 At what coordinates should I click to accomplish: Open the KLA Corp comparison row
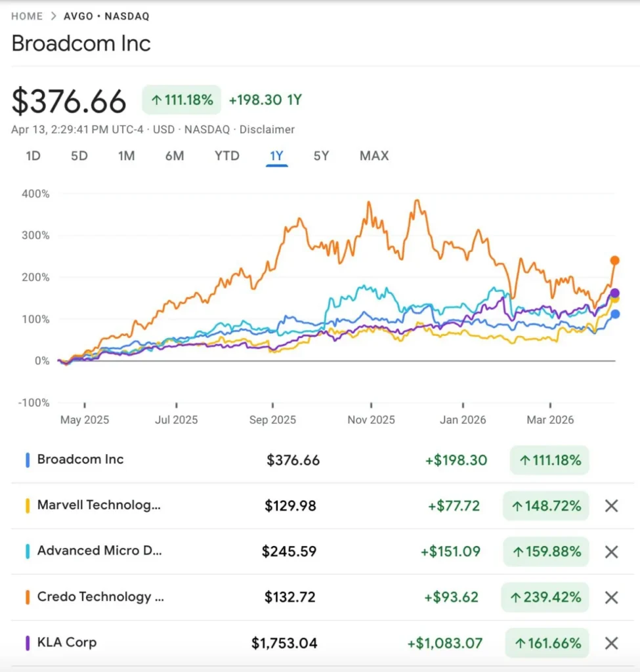(x=67, y=642)
